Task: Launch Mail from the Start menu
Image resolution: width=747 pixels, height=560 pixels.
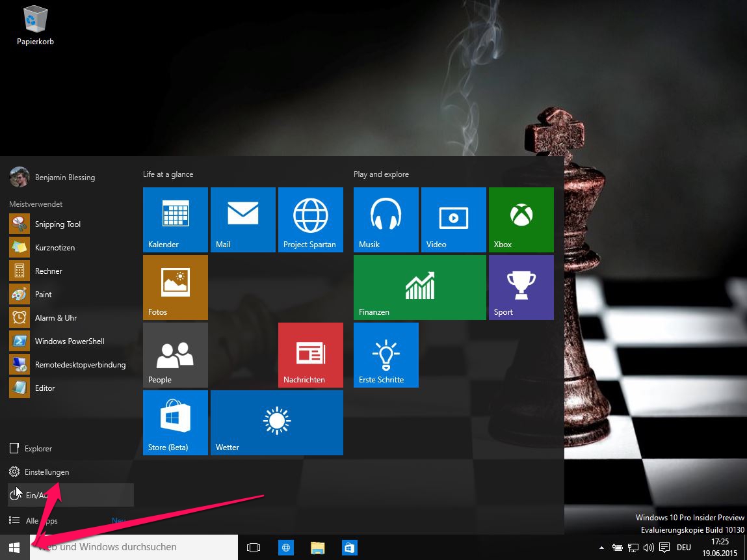Action: point(242,219)
